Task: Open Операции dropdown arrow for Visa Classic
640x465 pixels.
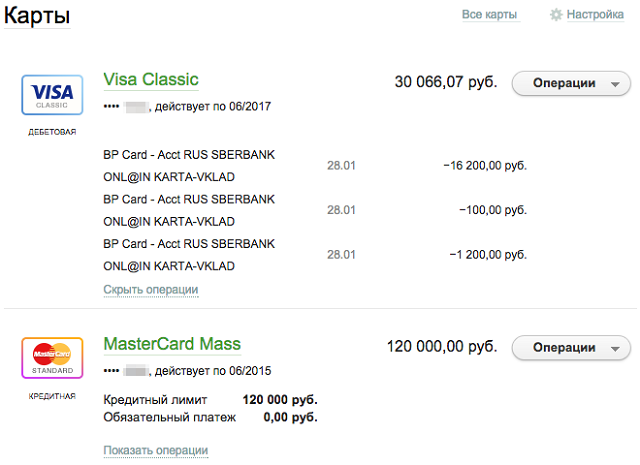Action: pos(615,84)
